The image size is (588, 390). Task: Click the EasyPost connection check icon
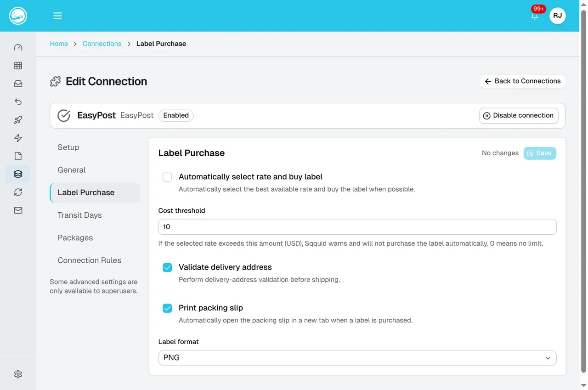click(64, 116)
